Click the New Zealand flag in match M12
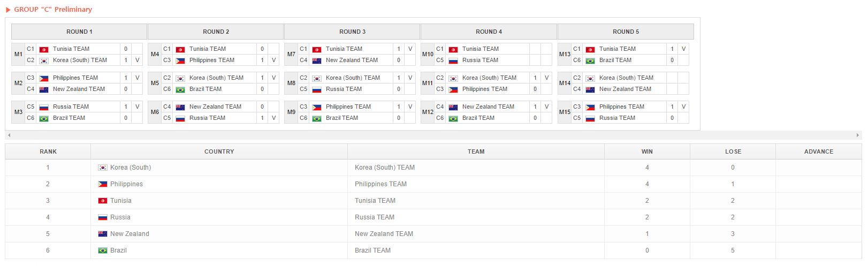Viewport: 868px width, 266px height. (x=453, y=107)
